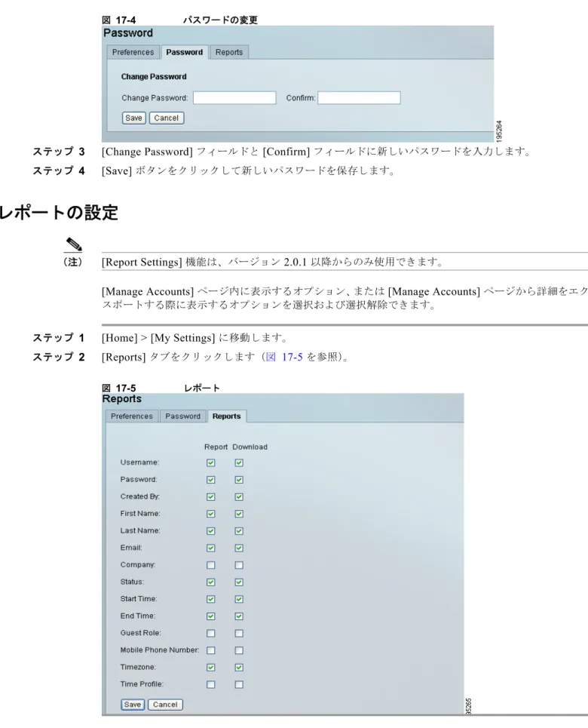
Task: Enable Time Profile Report checkbox
Action: (x=210, y=684)
